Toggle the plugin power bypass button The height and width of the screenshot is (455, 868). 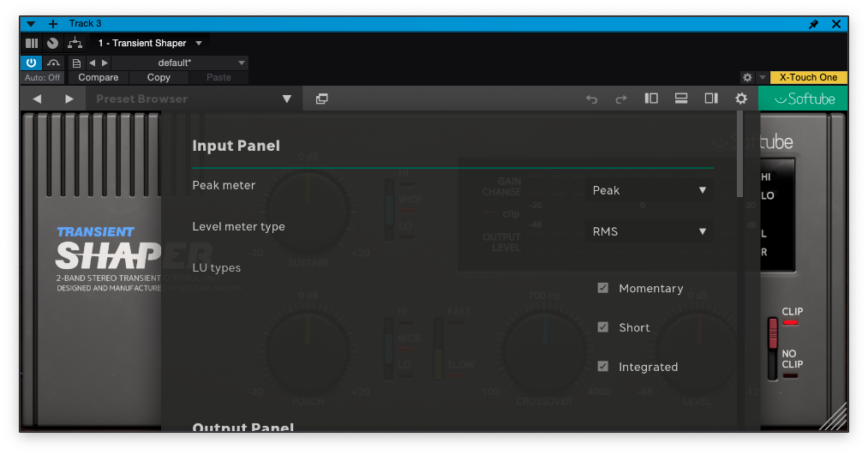[31, 63]
